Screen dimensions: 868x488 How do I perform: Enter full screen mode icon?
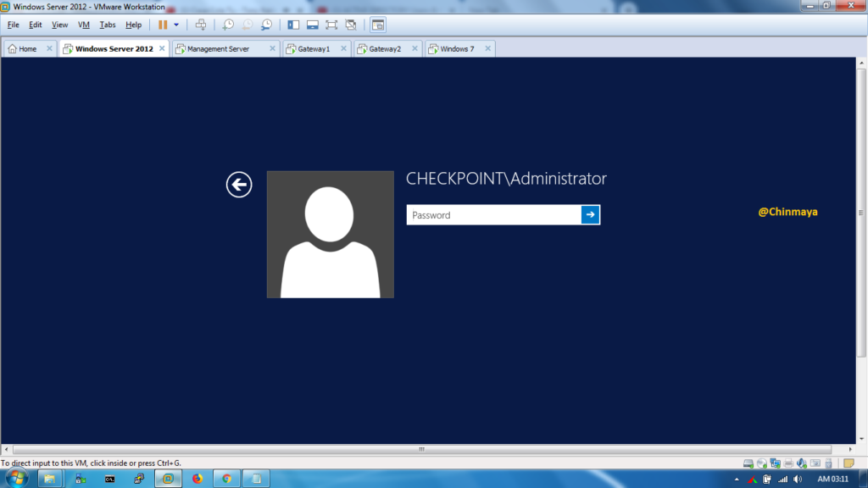331,25
